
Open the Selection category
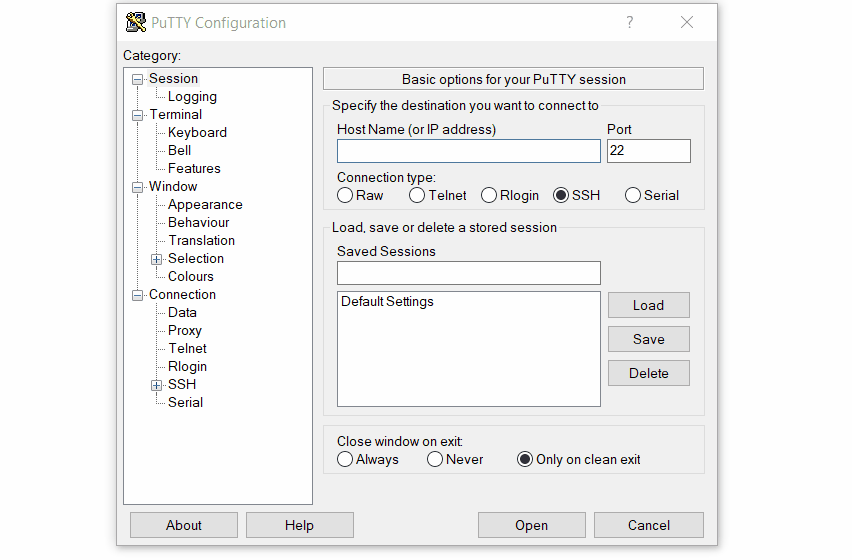pos(196,258)
